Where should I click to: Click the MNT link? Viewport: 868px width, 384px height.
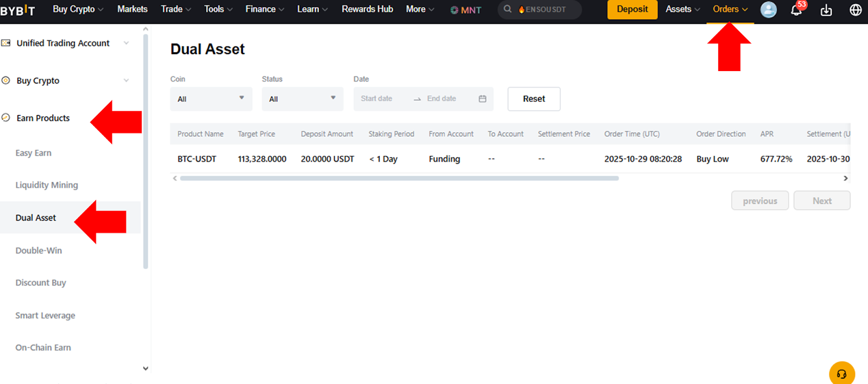pyautogui.click(x=471, y=10)
